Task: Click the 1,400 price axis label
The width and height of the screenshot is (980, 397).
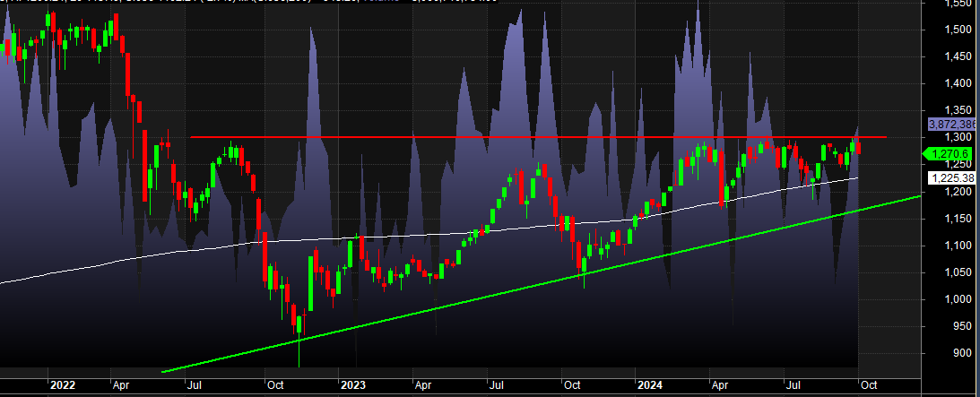Action: tap(958, 83)
